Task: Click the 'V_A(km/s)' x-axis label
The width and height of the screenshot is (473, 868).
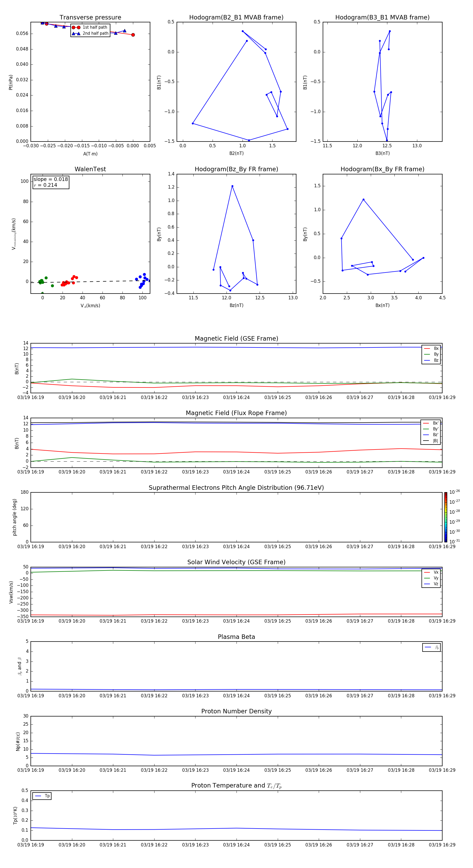Action: (x=90, y=306)
